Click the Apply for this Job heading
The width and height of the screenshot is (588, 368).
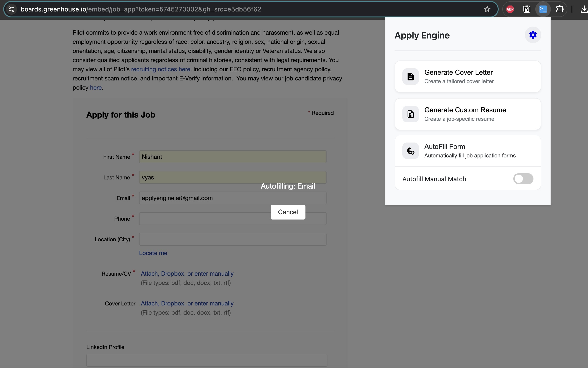click(121, 115)
